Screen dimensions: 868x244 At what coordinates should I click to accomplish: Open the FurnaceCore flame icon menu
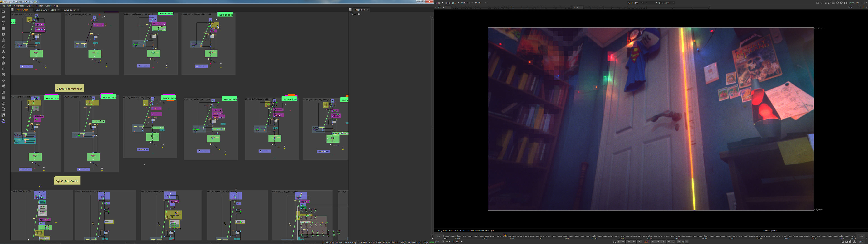(x=3, y=103)
